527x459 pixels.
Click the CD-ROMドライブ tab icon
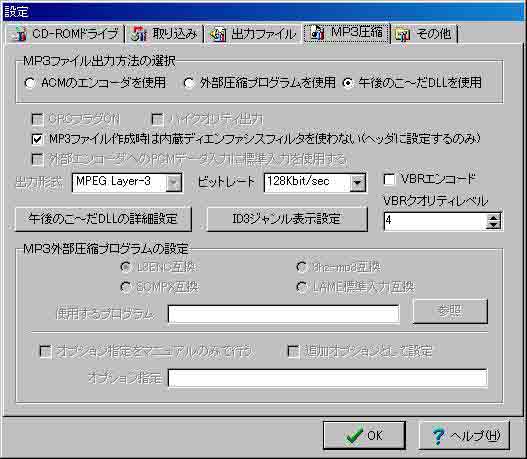[x=19, y=34]
